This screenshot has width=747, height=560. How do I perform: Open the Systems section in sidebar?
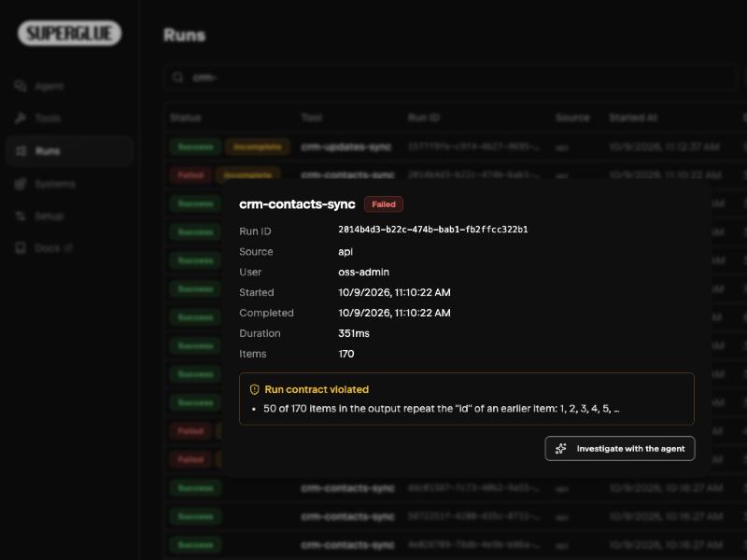69,184
